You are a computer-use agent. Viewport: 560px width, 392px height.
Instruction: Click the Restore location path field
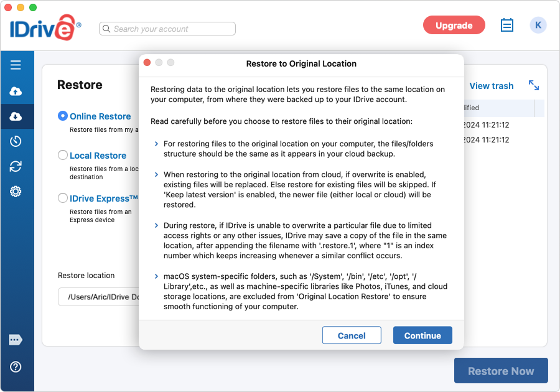click(x=98, y=297)
